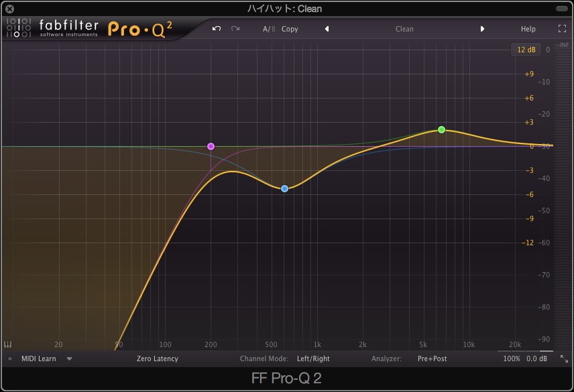This screenshot has width=574, height=392.
Task: Close the plugin window
Action: [10, 9]
